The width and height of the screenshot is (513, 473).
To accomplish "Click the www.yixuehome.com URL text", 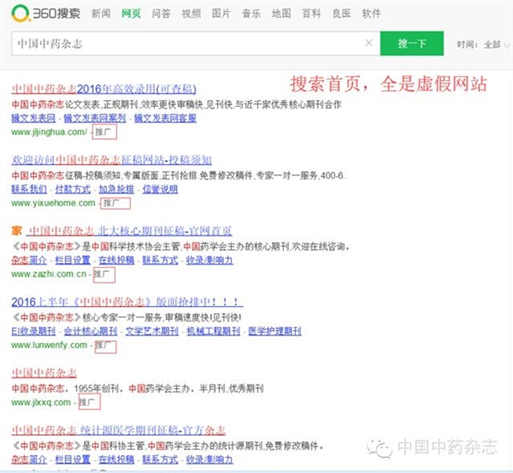I will click(53, 203).
